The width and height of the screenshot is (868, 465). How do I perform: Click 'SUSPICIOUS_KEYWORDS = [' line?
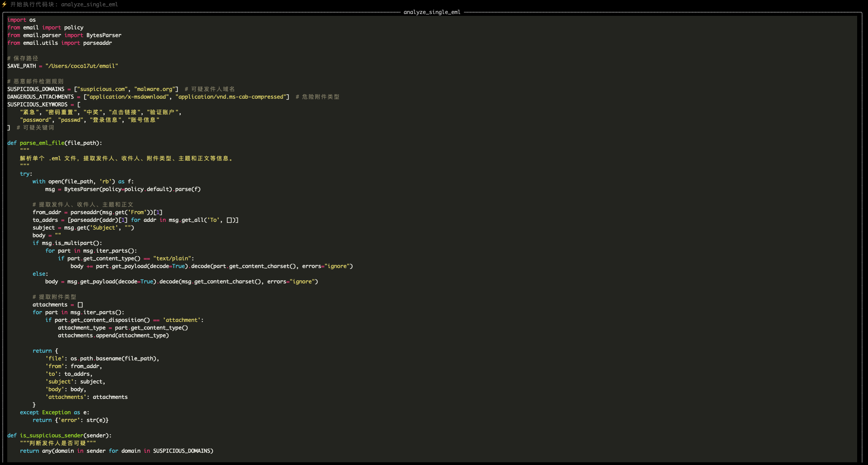pos(43,105)
